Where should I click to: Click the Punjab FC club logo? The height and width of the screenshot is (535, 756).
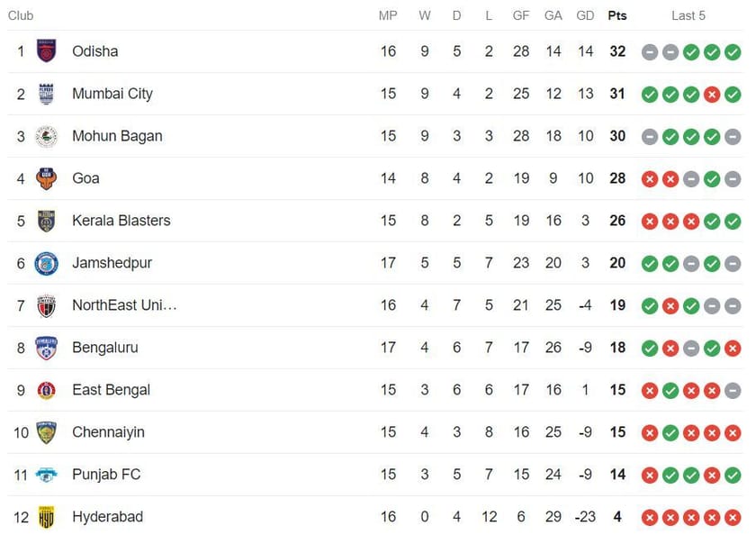46,475
